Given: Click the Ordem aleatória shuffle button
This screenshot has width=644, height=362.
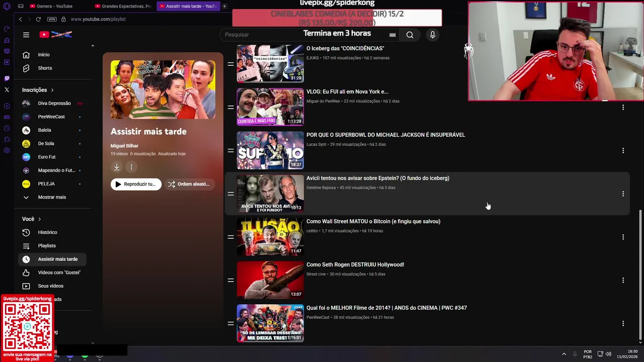Looking at the screenshot, I should [x=189, y=184].
